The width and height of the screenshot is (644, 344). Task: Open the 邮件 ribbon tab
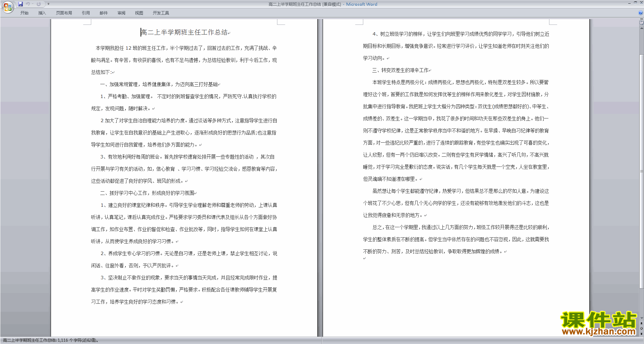coord(104,13)
